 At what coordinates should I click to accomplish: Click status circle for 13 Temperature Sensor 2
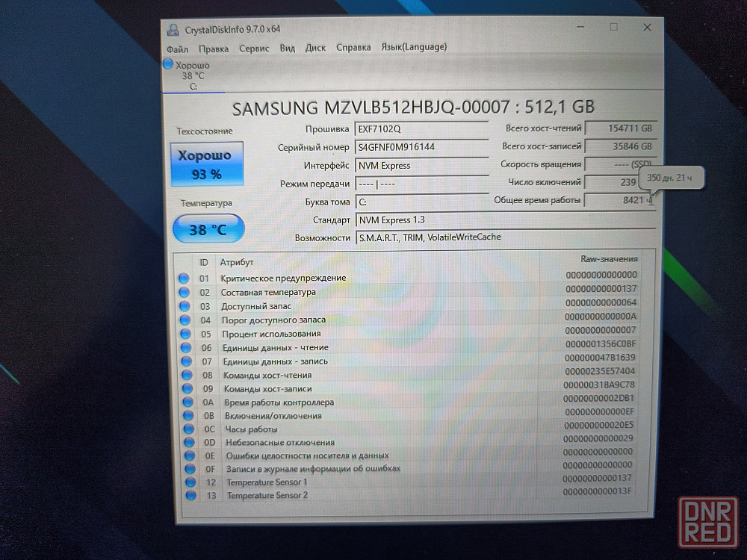pyautogui.click(x=191, y=495)
